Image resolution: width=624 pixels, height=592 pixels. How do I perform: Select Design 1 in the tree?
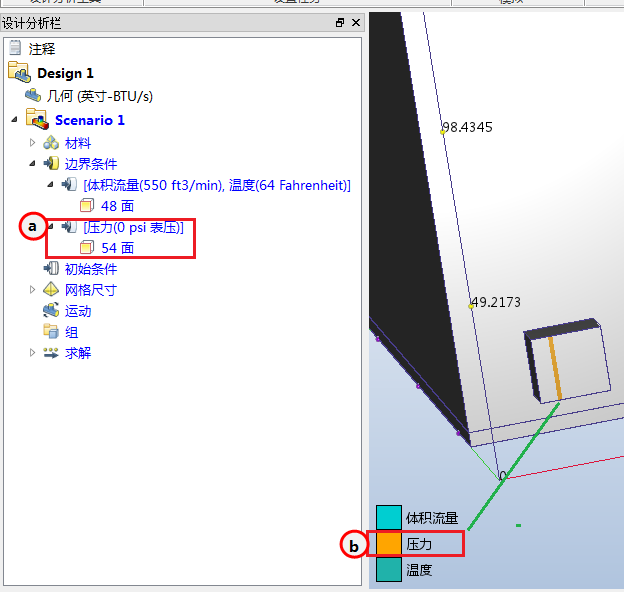pos(66,73)
